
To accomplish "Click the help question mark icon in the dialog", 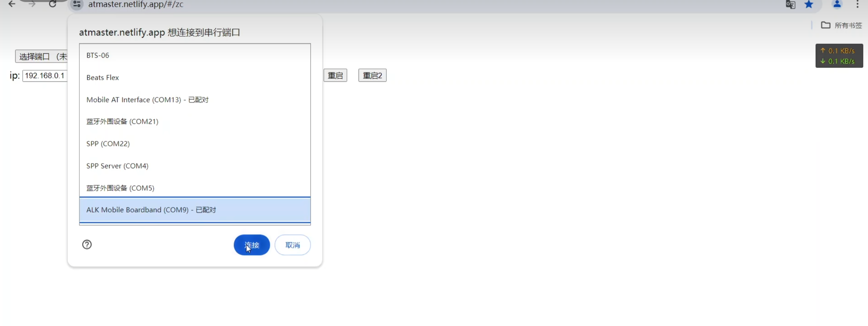I will tap(87, 244).
